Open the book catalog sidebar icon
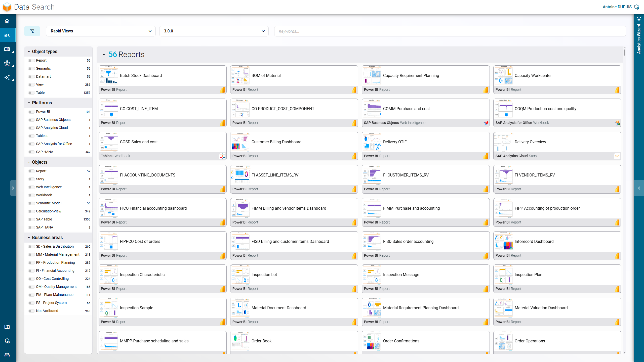The height and width of the screenshot is (362, 644). pyautogui.click(x=7, y=49)
